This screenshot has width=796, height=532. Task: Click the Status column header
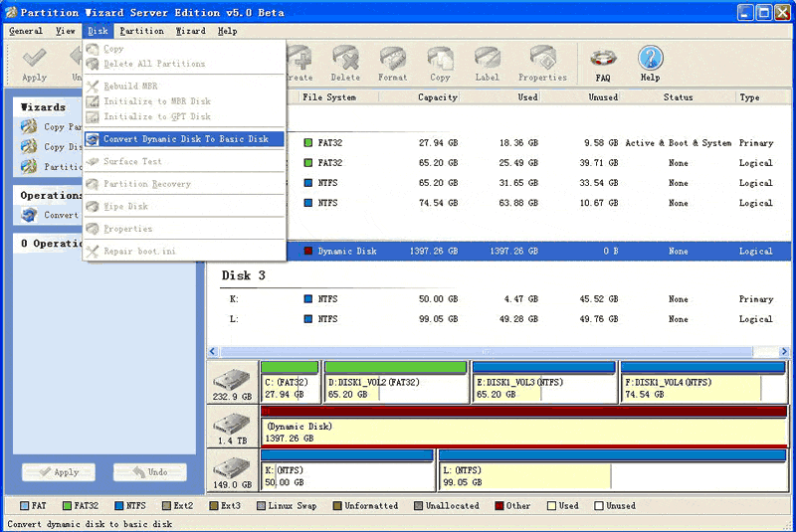tap(678, 96)
